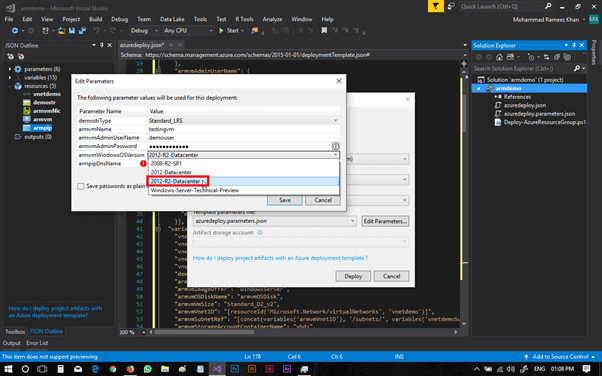The height and width of the screenshot is (376, 602).
Task: Expand variables node in JSON Outline
Action: click(10, 78)
